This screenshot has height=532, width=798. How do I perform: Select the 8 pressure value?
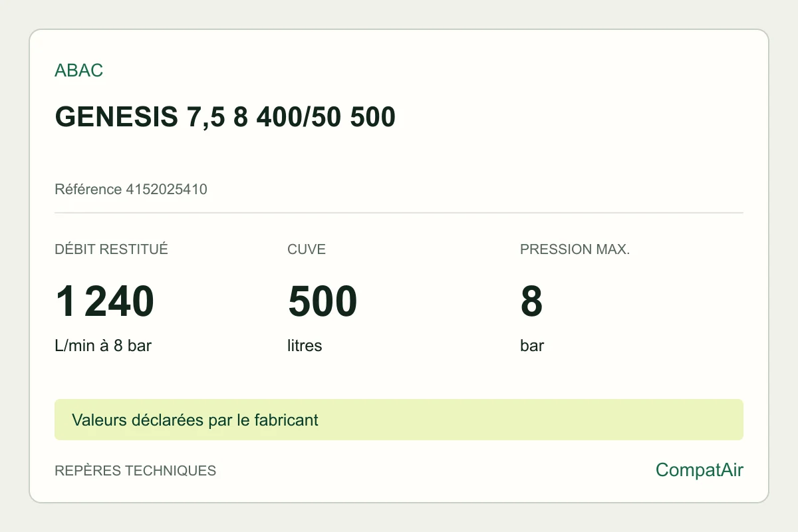[532, 301]
